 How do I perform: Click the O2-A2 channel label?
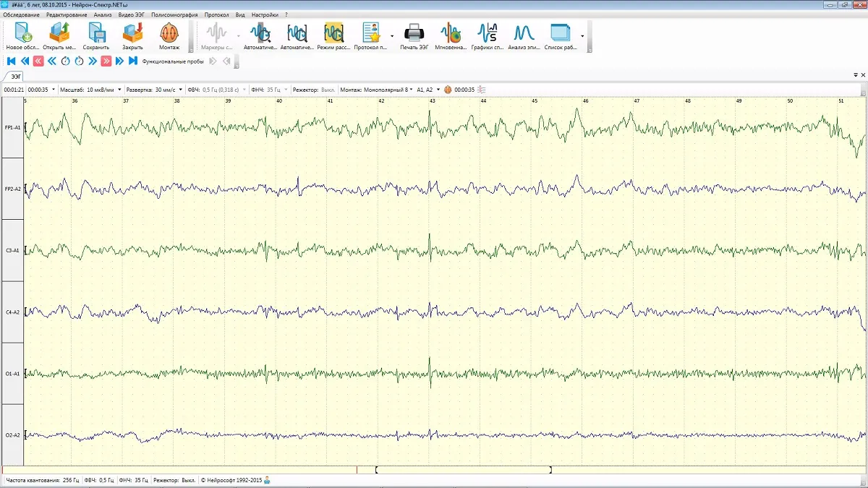(12, 435)
